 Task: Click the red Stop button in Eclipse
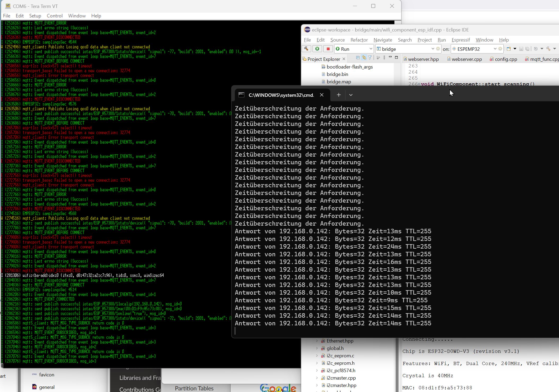pyautogui.click(x=328, y=49)
